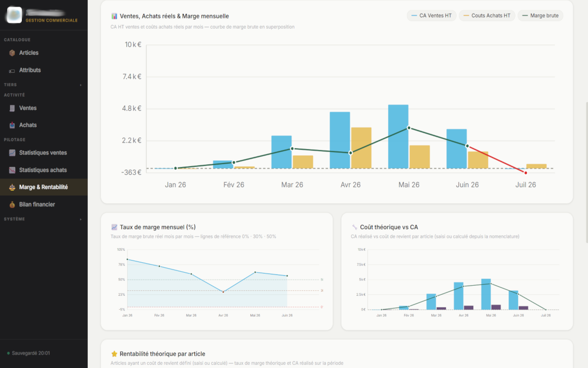Click the box icon beside Articles
Image resolution: width=588 pixels, height=368 pixels.
click(x=12, y=53)
